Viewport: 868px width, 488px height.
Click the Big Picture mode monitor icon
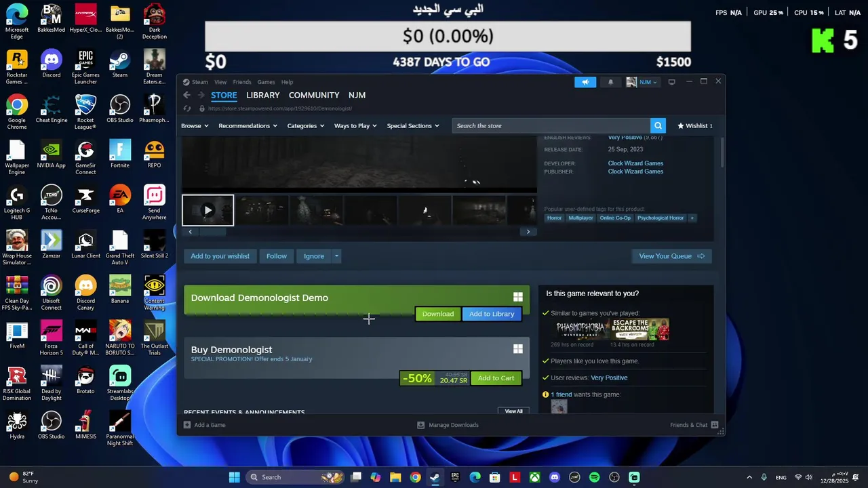click(671, 82)
